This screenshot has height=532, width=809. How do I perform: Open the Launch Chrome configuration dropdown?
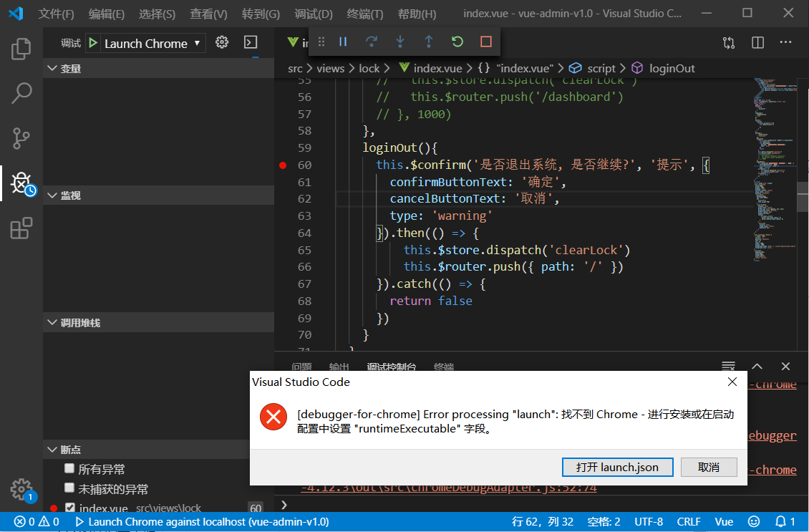pos(145,43)
